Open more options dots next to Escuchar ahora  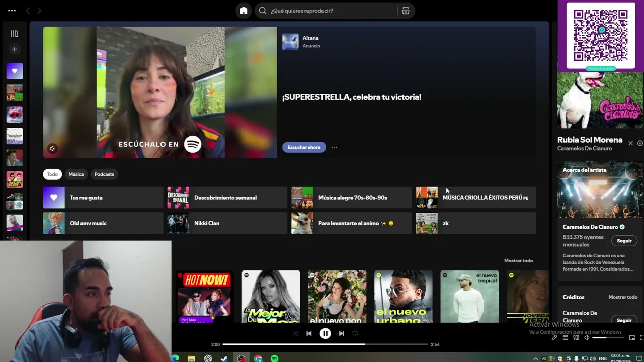pyautogui.click(x=334, y=147)
